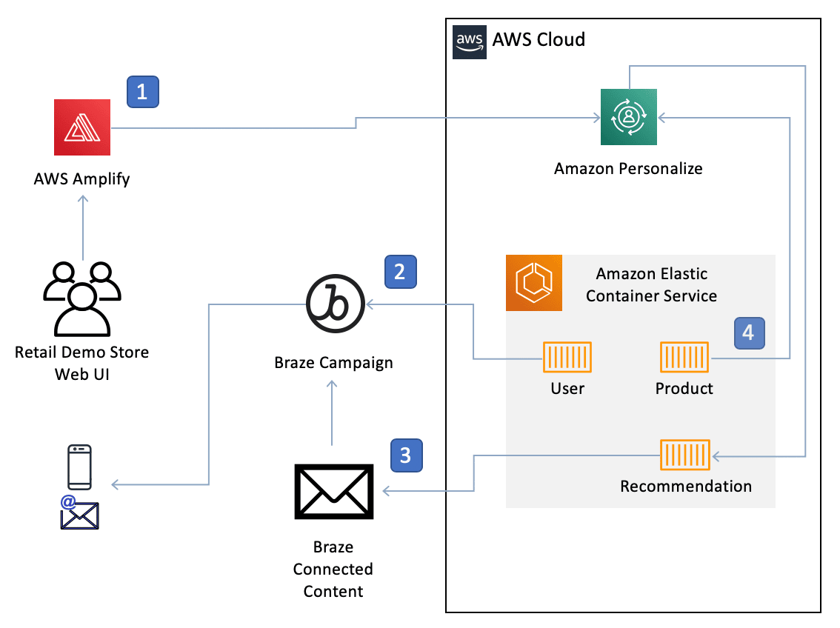The image size is (840, 628).
Task: Click the User container icon
Action: click(567, 357)
